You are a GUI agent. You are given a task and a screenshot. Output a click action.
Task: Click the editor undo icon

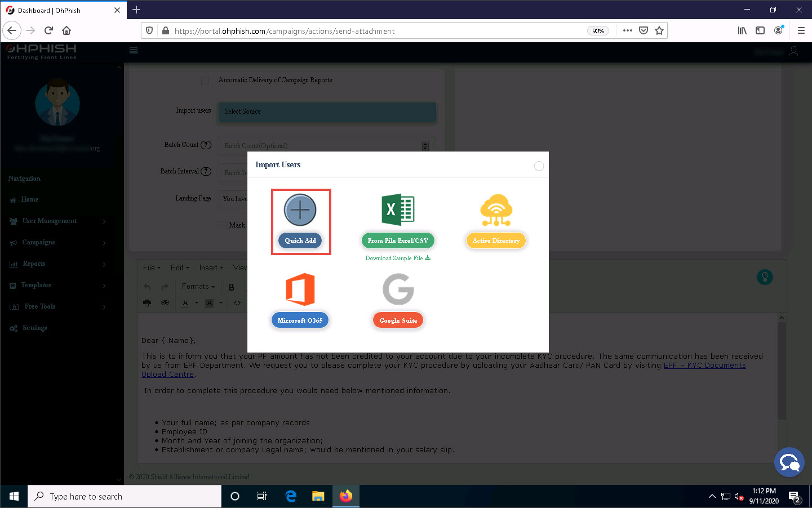147,287
